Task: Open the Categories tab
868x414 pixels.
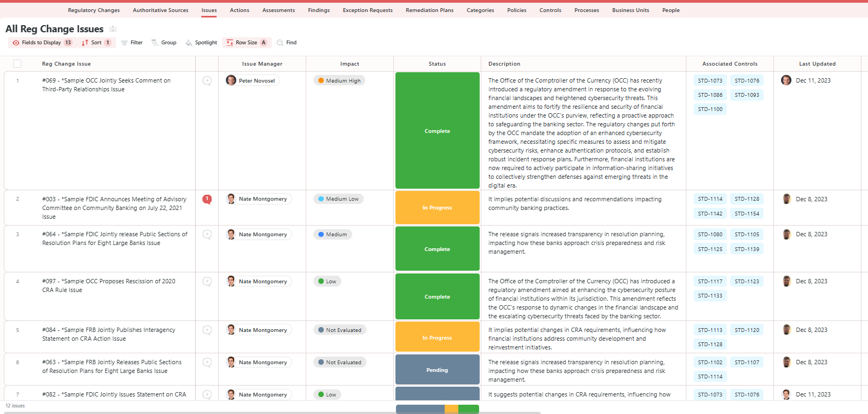Action: click(480, 10)
